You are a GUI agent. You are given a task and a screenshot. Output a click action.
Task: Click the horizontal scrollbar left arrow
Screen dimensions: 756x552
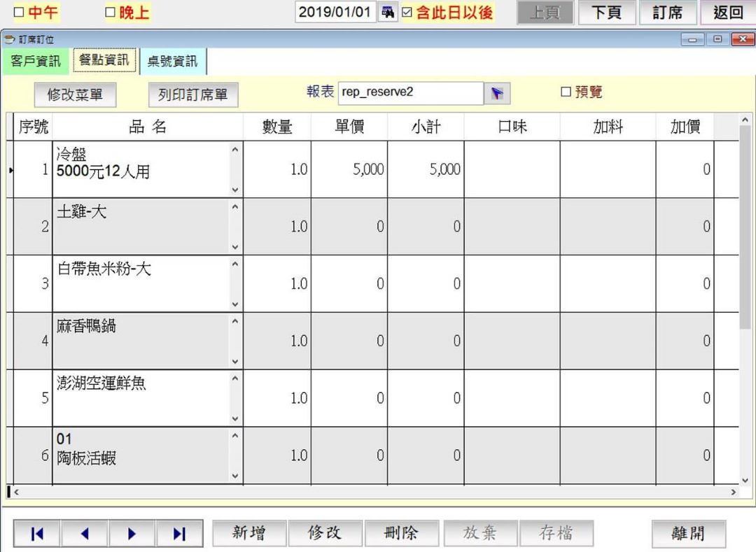pos(16,492)
